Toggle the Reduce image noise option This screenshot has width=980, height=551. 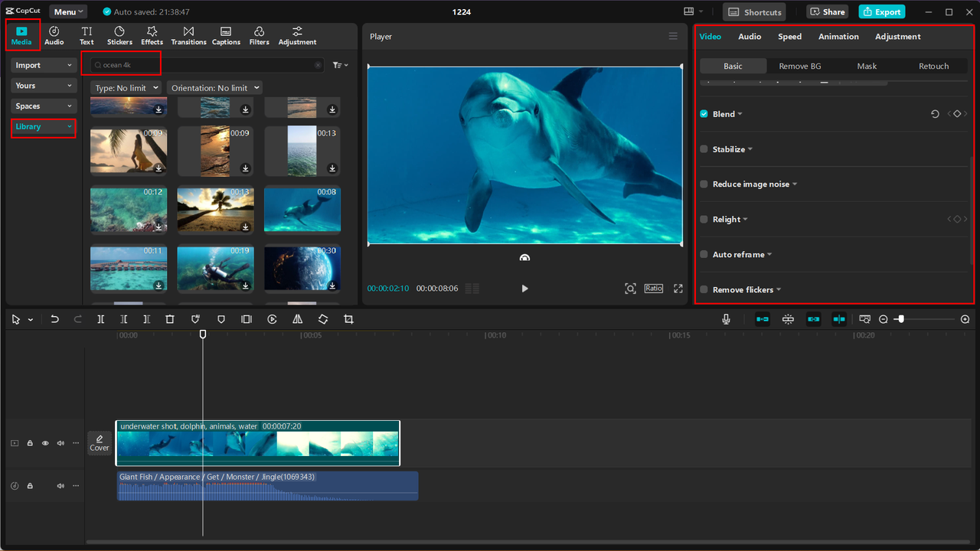(x=704, y=184)
